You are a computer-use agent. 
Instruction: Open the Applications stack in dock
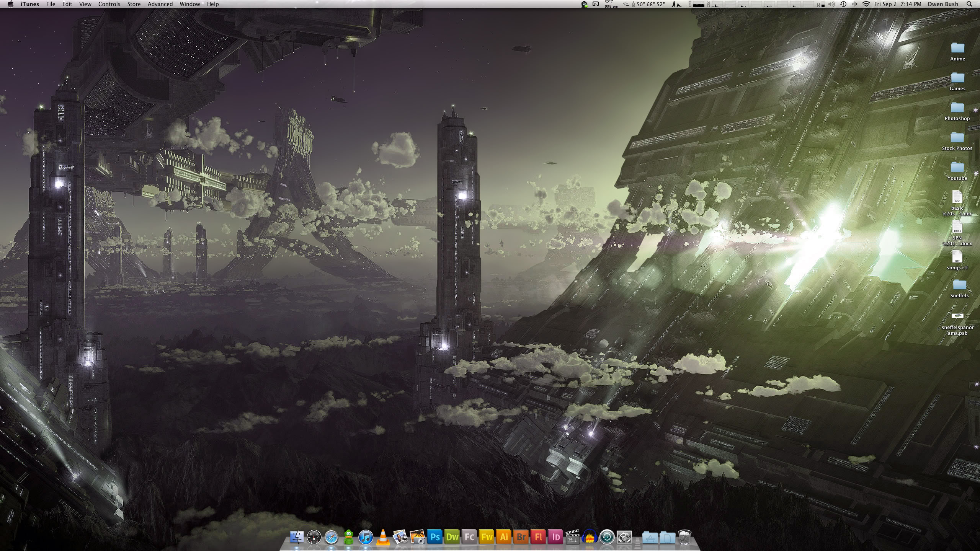(650, 538)
